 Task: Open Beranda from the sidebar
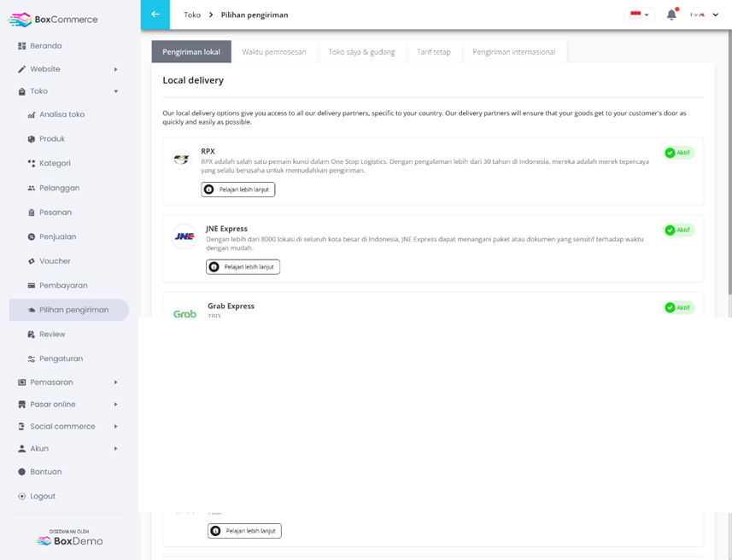click(x=46, y=46)
